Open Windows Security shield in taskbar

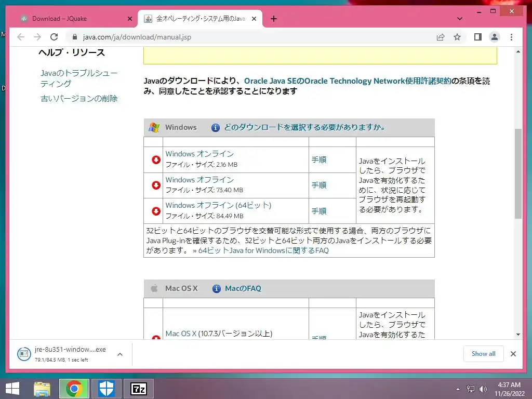coord(106,389)
